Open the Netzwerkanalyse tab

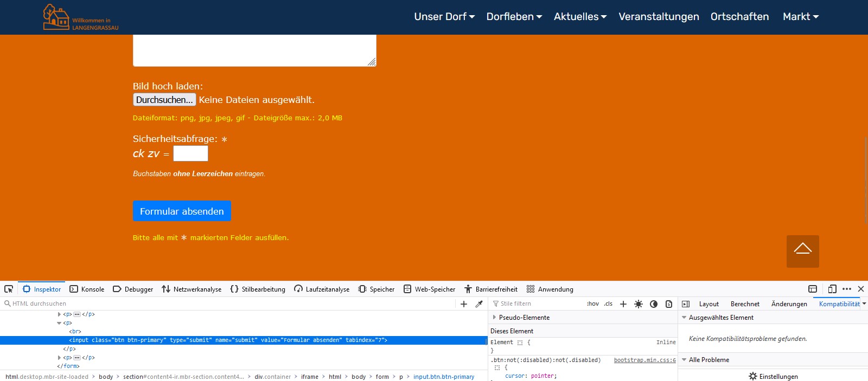click(x=192, y=289)
